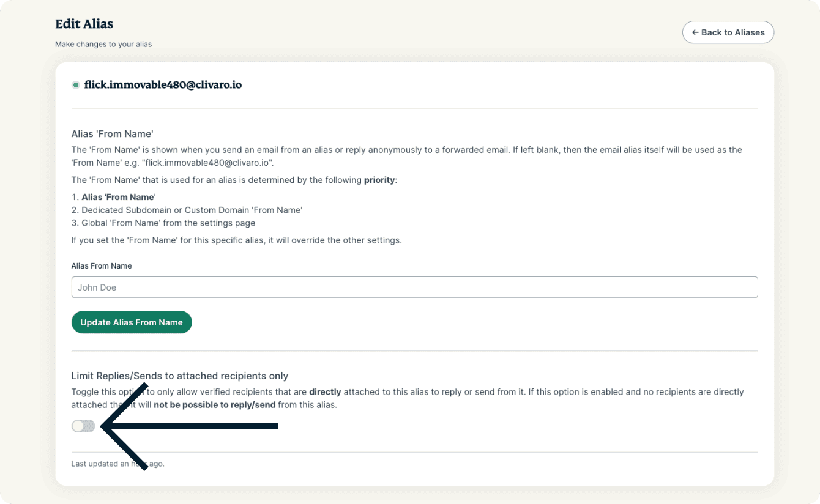Click the bold word "priority"
The height and width of the screenshot is (504, 820).
pos(379,180)
